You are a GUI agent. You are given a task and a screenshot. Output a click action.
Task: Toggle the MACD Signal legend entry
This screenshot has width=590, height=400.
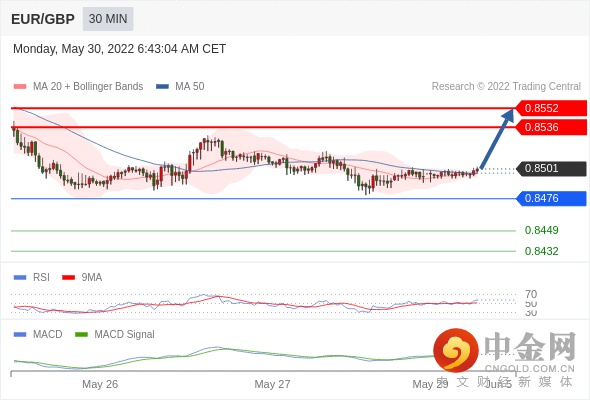pos(115,334)
